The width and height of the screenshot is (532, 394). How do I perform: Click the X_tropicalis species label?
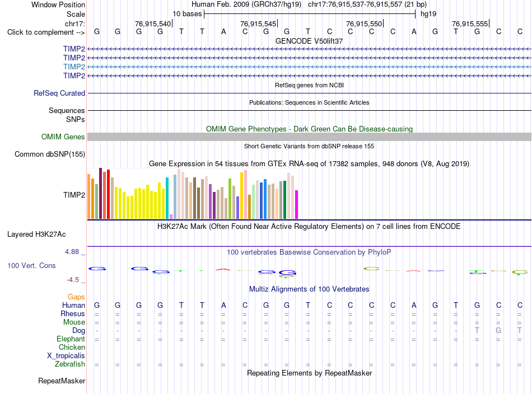click(x=66, y=356)
